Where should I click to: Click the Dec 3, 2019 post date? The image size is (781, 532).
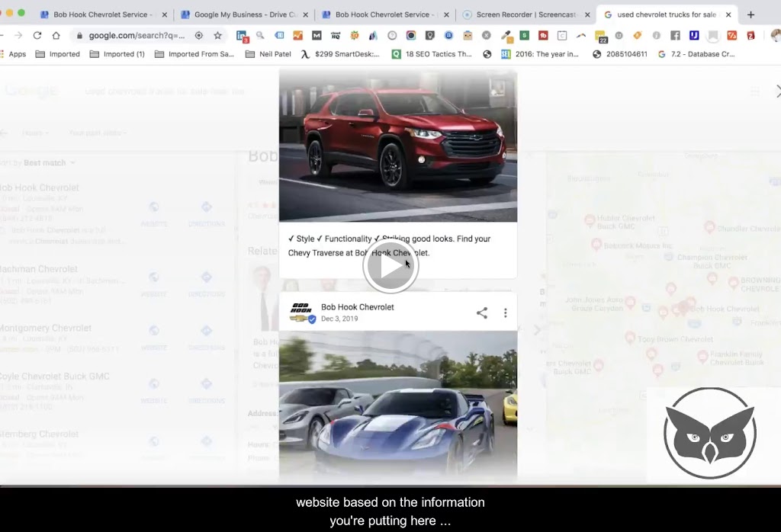[x=339, y=319]
